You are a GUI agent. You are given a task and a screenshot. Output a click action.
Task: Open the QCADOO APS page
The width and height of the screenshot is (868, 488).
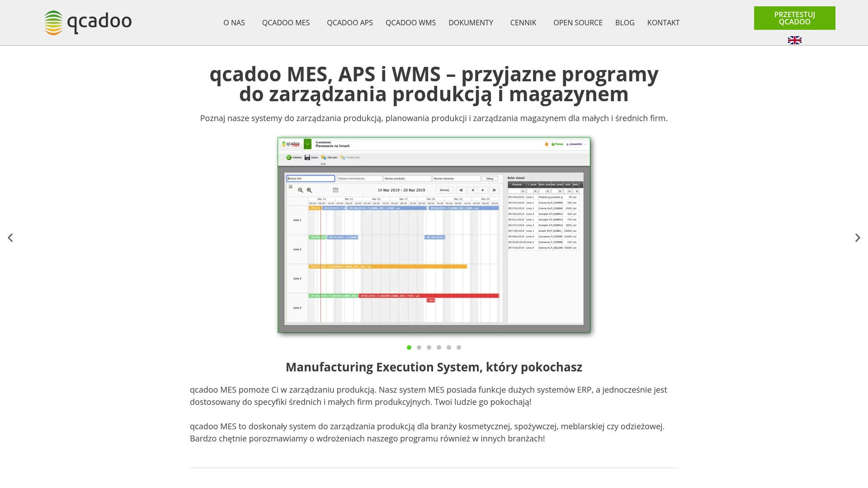350,23
